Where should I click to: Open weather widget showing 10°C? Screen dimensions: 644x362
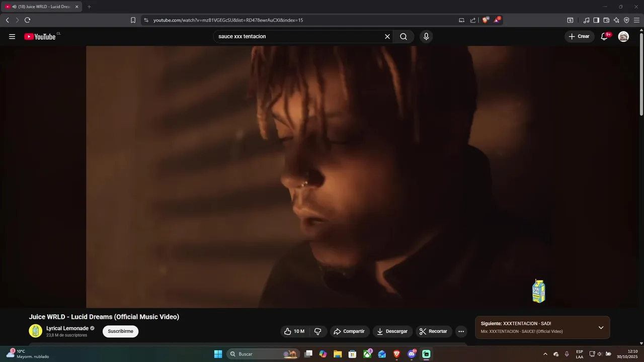click(28, 354)
